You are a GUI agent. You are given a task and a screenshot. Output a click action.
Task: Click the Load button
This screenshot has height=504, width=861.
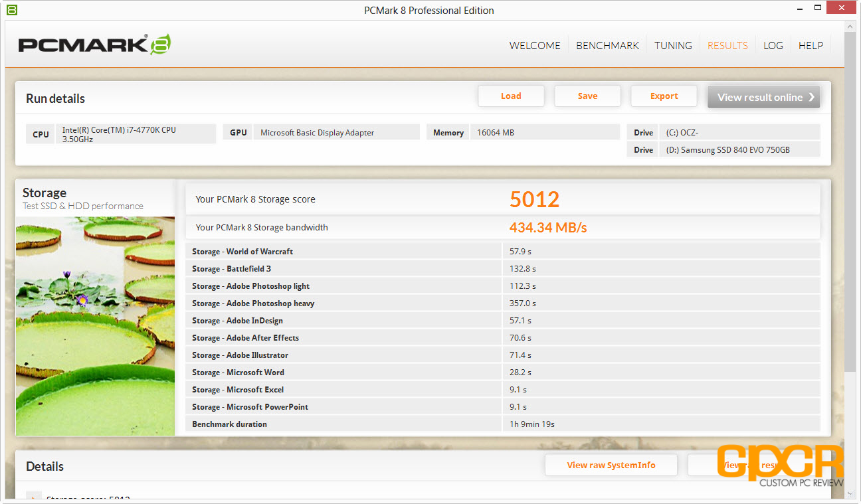coord(511,96)
